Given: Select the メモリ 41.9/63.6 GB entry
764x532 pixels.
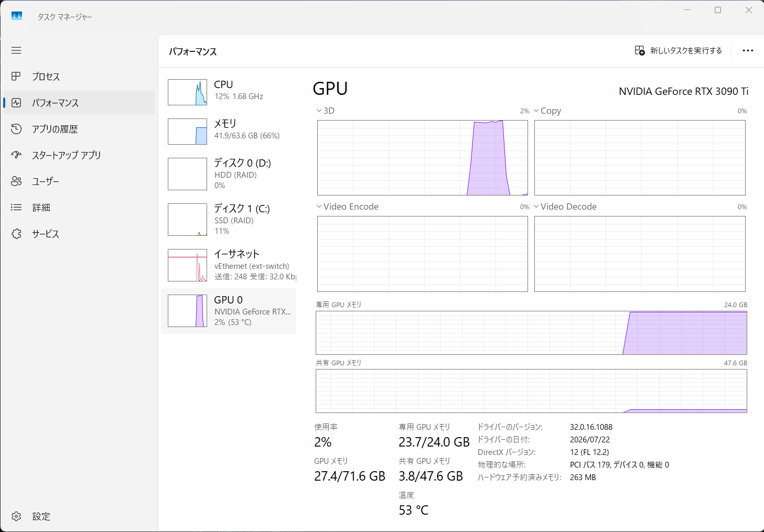Looking at the screenshot, I should (229, 131).
